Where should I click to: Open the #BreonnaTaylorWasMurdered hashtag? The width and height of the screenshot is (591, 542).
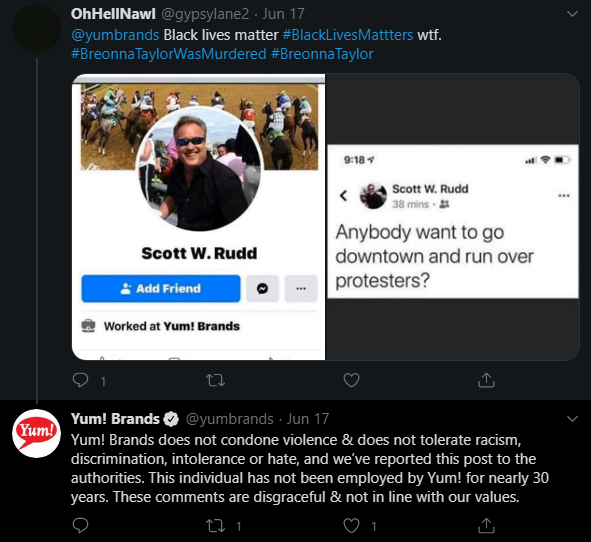click(x=168, y=54)
